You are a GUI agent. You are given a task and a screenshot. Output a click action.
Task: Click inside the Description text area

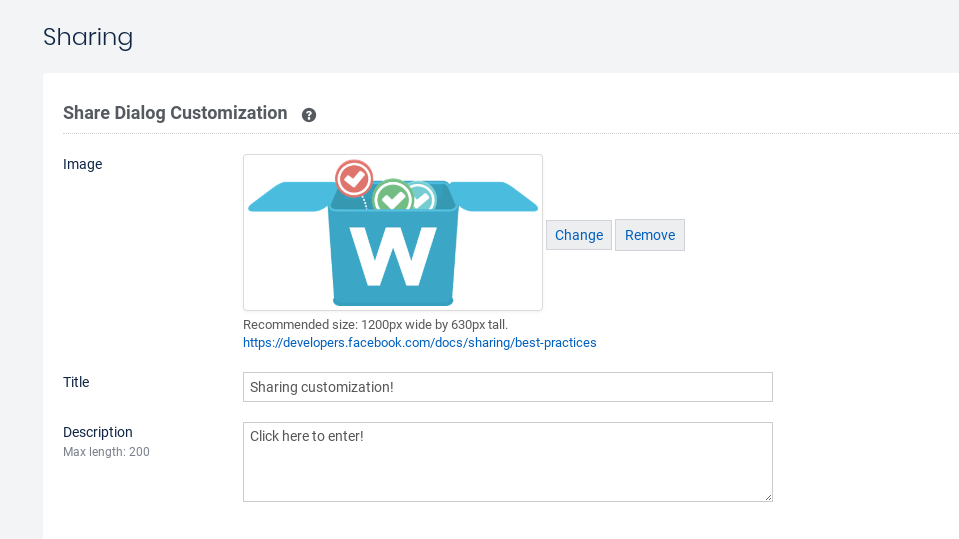pyautogui.click(x=507, y=461)
